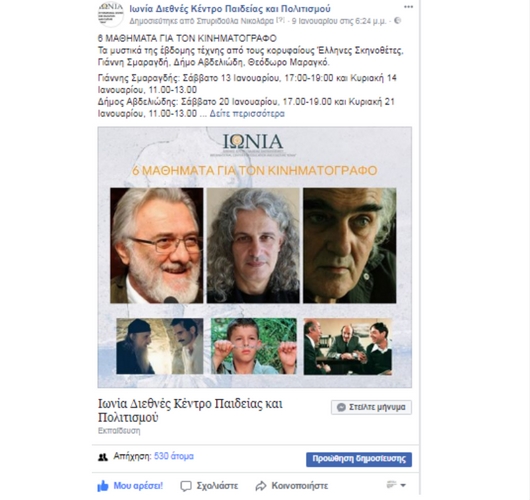Viewport: 530px width, 500px height.
Task: Click the people reach icon
Action: click(x=103, y=457)
